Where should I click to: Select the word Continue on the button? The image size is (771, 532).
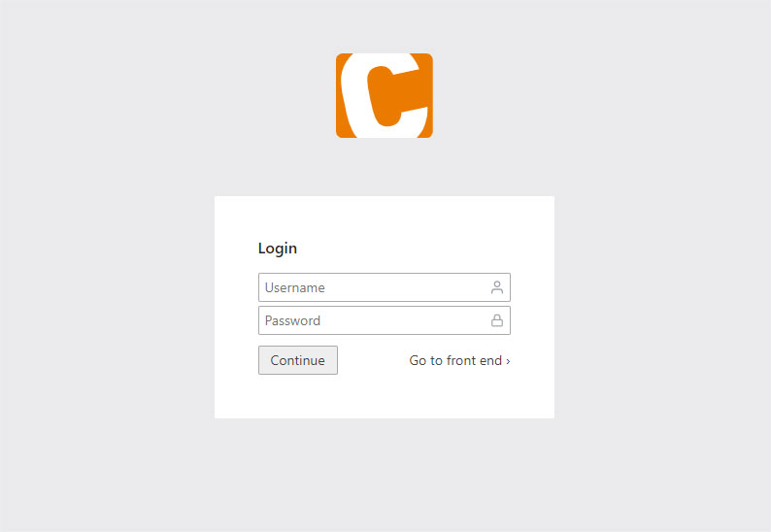298,360
